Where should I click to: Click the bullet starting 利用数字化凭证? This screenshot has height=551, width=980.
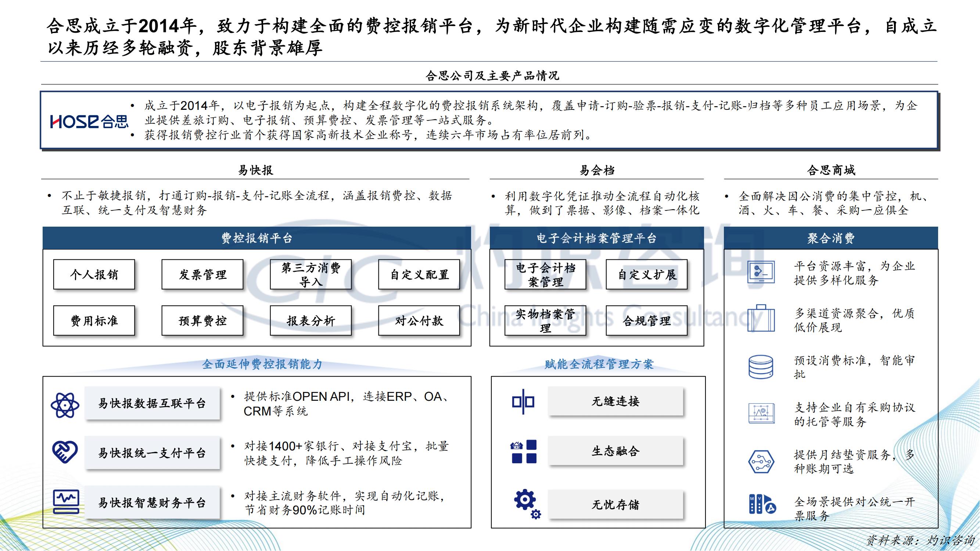(602, 203)
